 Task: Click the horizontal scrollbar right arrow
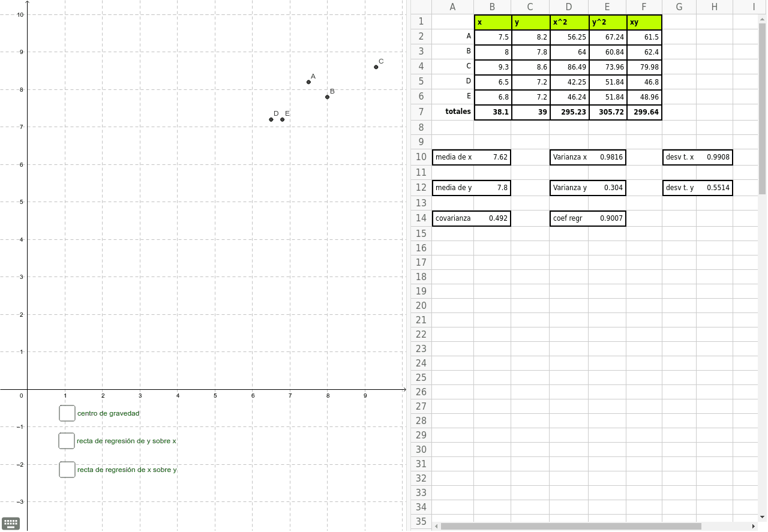(754, 526)
